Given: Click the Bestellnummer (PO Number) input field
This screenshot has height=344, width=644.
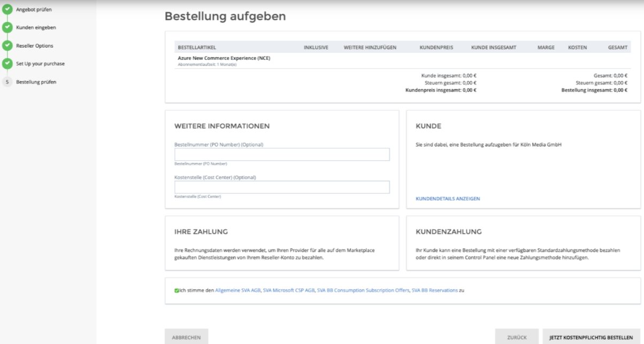Looking at the screenshot, I should coord(282,154).
